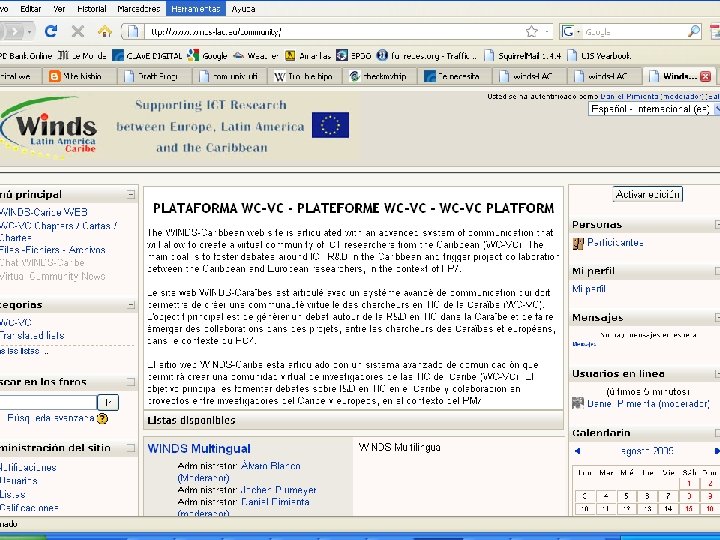Open the Mensajes link
Viewport: 720px width, 540px height.
(584, 344)
